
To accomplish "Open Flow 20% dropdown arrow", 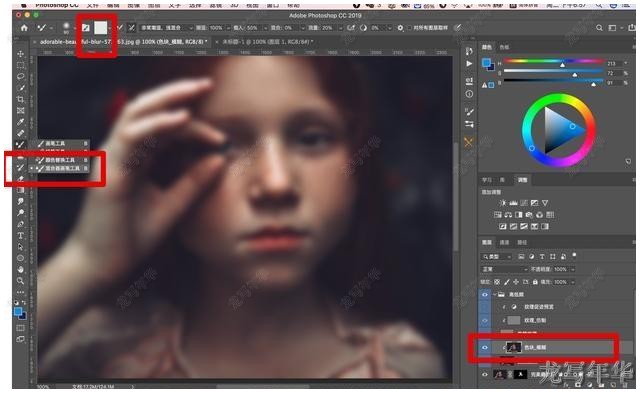I will point(340,28).
